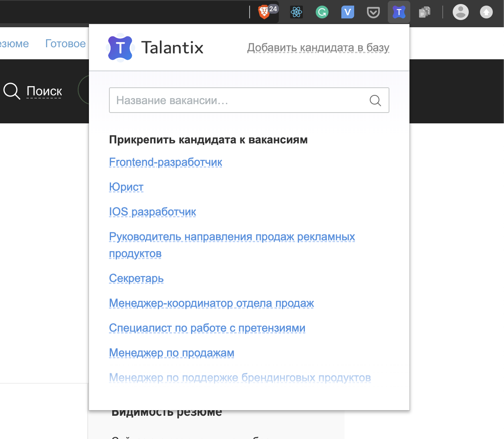Click the Добавить кандидата в базу link
Viewport: 504px width, 439px height.
point(318,48)
